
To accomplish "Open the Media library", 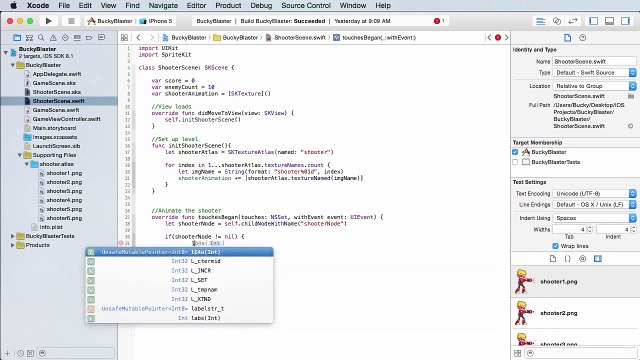I will [598, 259].
